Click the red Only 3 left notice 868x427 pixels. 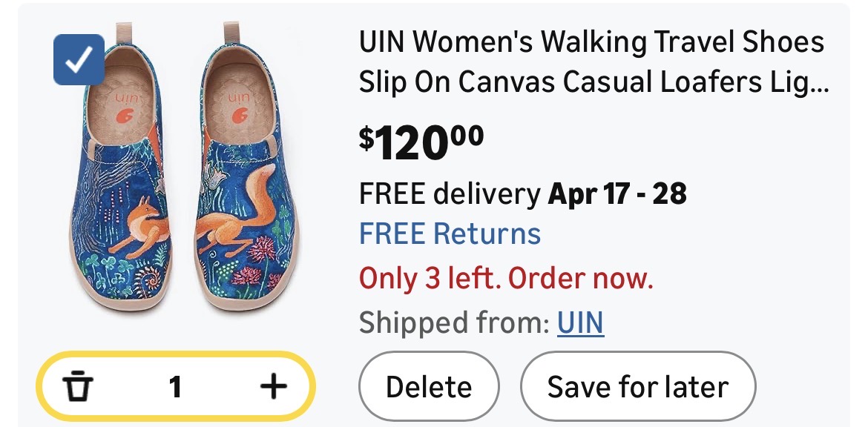tap(506, 279)
